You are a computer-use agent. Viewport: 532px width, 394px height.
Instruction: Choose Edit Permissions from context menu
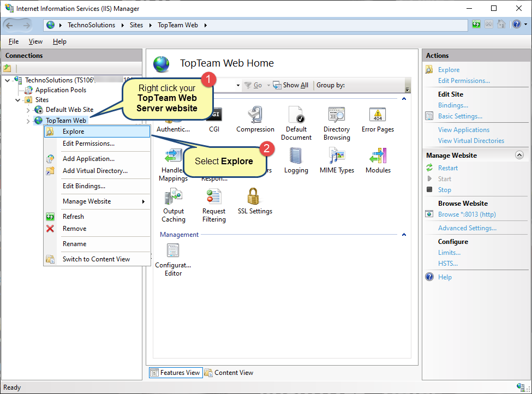pos(97,144)
